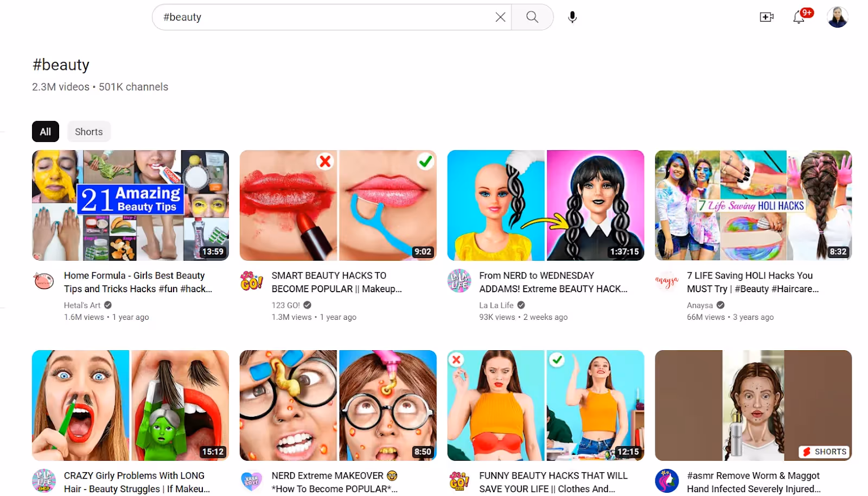The height and width of the screenshot is (496, 868).
Task: Open La La Life avatar beside From NERD video
Action: point(459,281)
